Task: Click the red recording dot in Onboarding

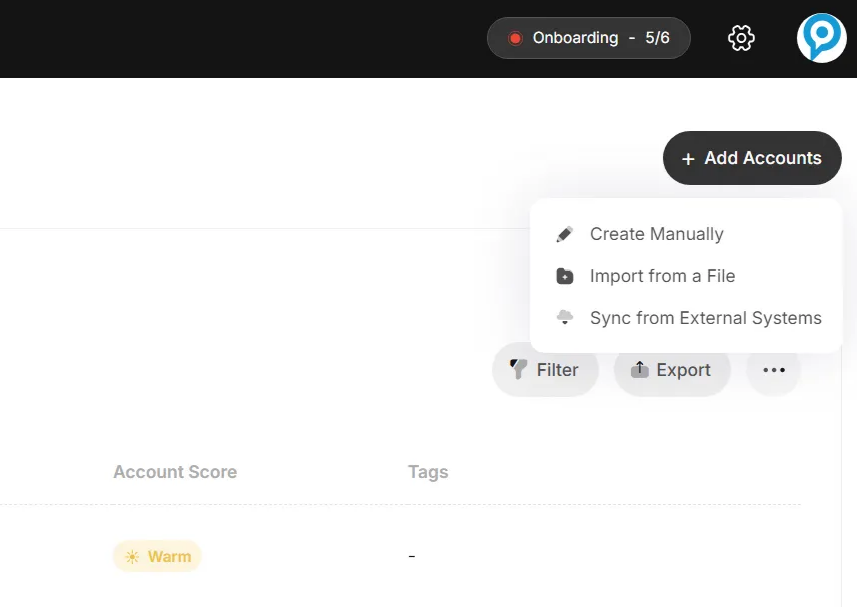Action: click(515, 38)
